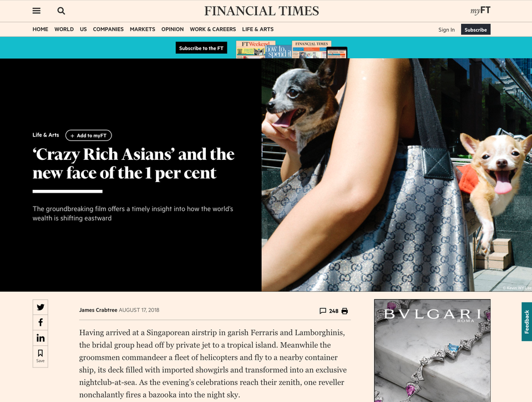This screenshot has width=532, height=402.
Task: Click Subscribe to the FT banner button
Action: click(201, 48)
